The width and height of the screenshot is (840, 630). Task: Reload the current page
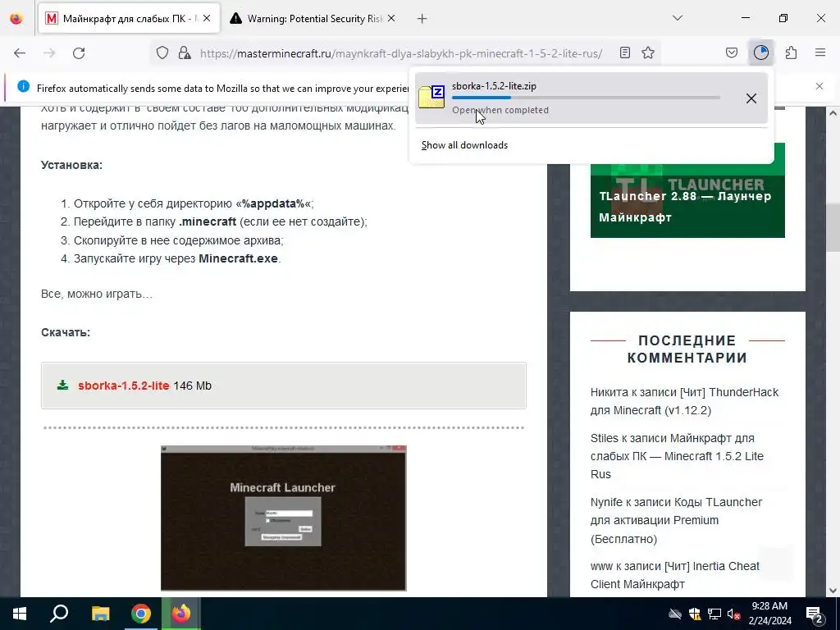(x=79, y=52)
